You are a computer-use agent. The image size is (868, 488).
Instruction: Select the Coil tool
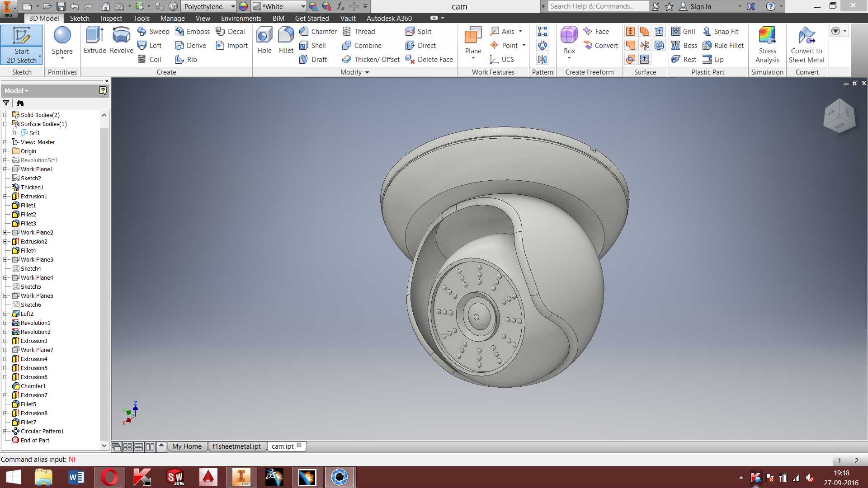(x=150, y=59)
